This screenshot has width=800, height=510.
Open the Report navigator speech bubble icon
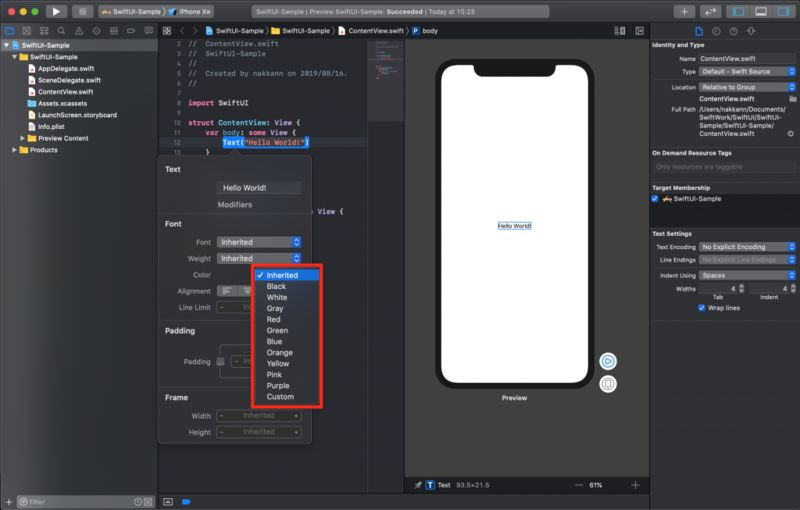point(148,31)
